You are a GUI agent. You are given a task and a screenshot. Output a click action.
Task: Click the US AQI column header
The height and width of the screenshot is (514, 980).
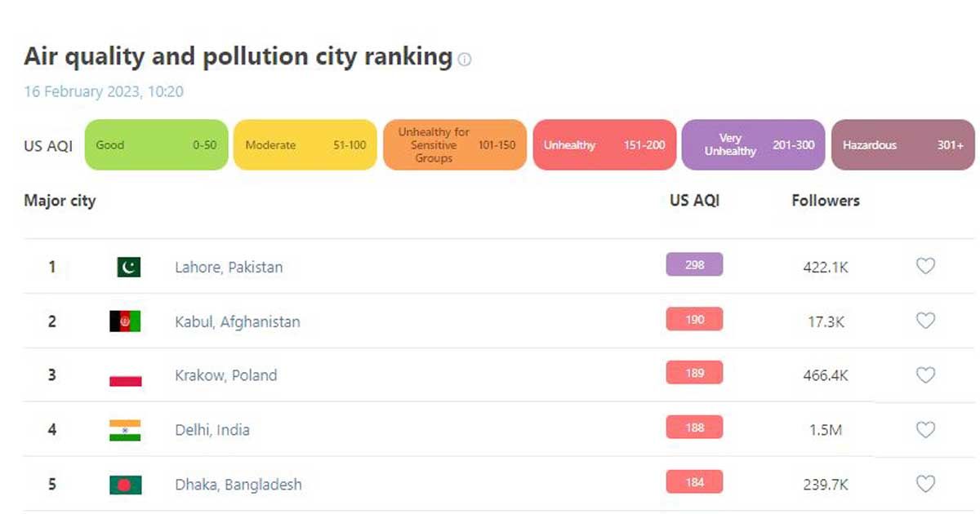tap(695, 200)
